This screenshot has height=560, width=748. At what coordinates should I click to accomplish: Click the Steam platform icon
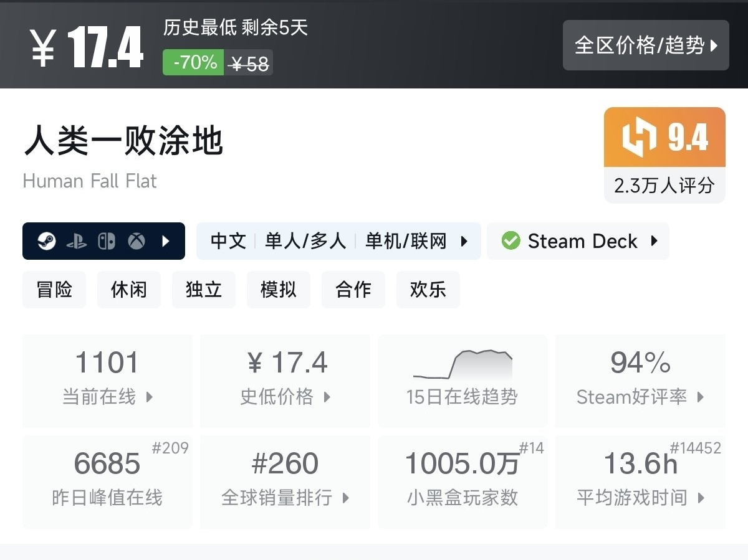coord(47,241)
